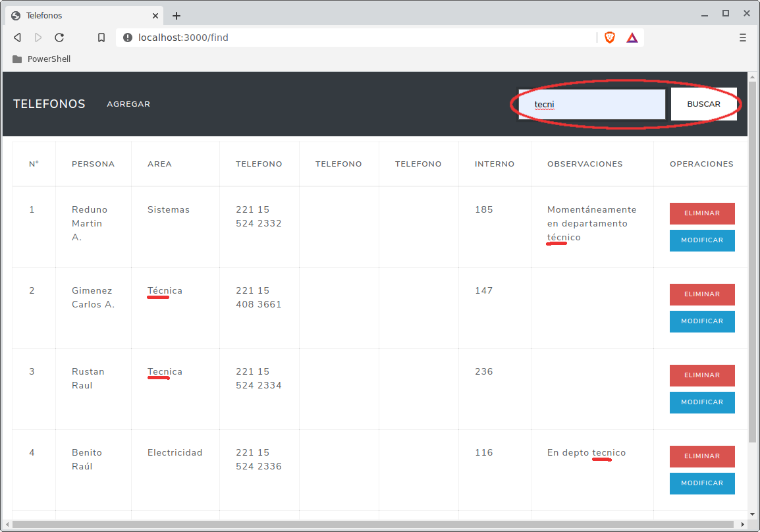The width and height of the screenshot is (760, 532).
Task: Delete the Rustan Raul entry
Action: pyautogui.click(x=702, y=375)
